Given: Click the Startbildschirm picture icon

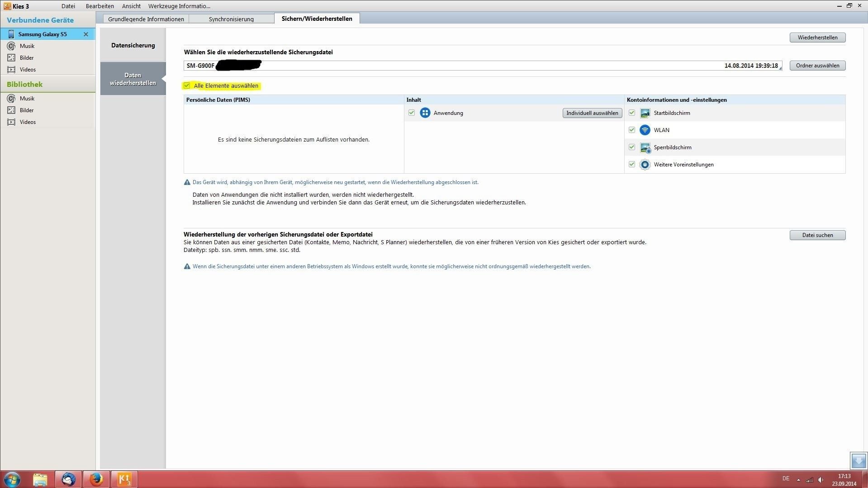Looking at the screenshot, I should coord(645,113).
